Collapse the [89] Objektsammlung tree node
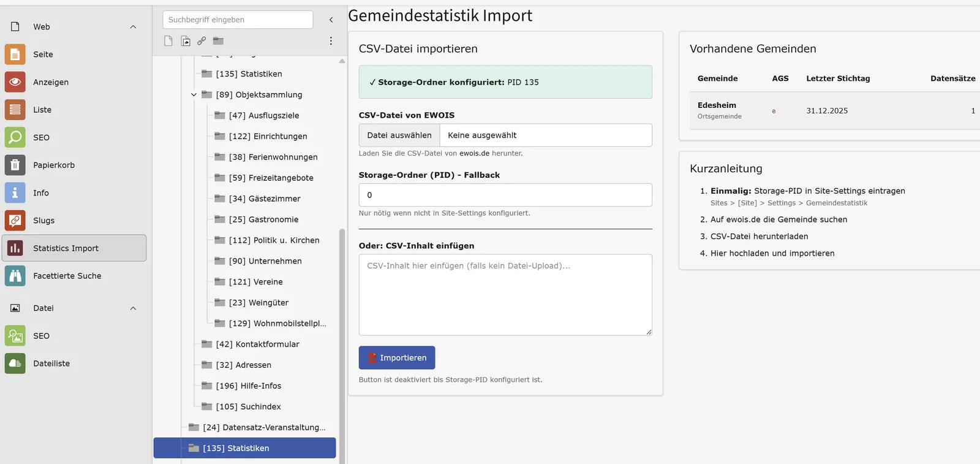The height and width of the screenshot is (464, 980). (x=194, y=94)
